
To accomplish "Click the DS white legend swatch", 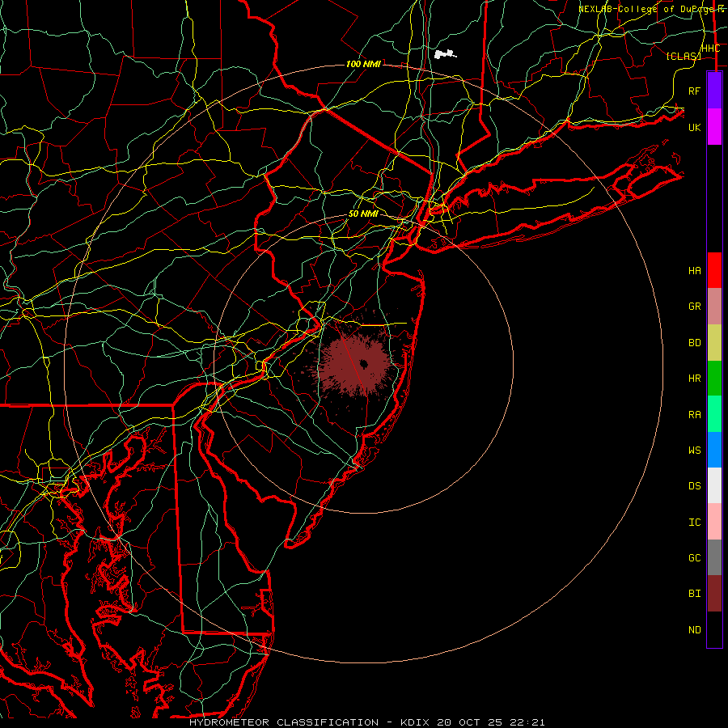I will click(714, 485).
